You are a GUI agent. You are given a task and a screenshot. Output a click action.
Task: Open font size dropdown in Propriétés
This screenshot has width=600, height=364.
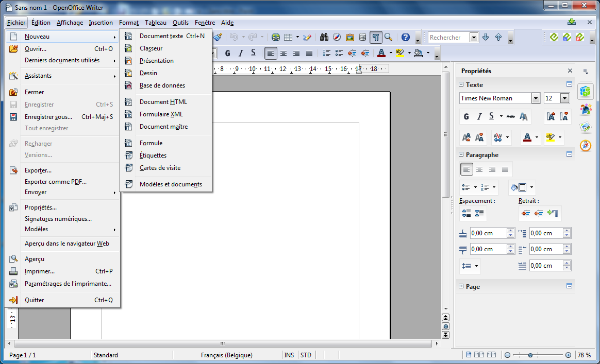pos(565,98)
